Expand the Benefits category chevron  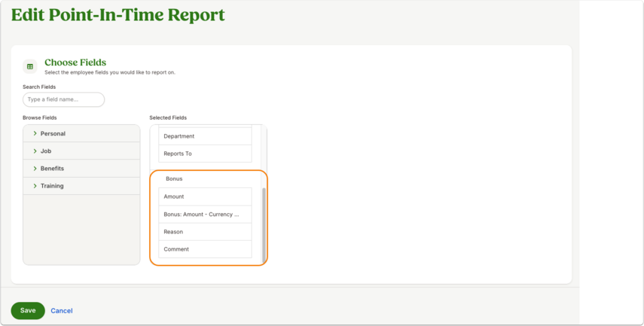(x=35, y=169)
